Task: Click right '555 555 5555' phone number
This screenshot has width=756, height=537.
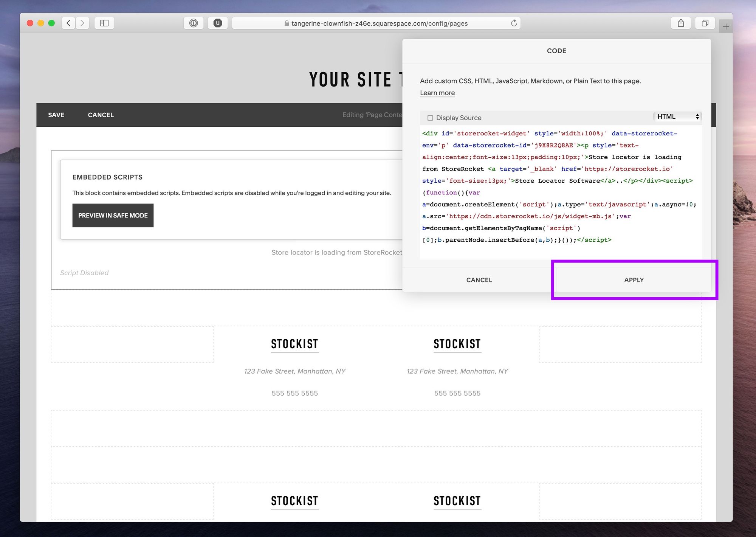Action: pos(457,393)
